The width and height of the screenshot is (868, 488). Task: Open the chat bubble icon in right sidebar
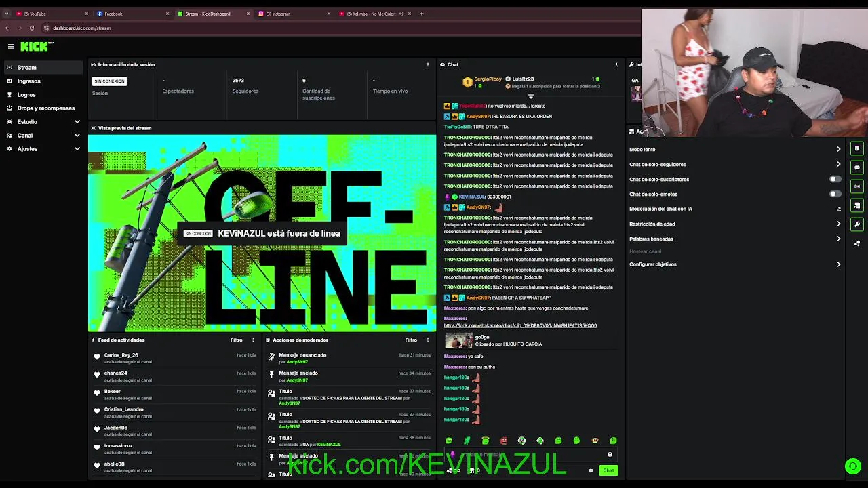pyautogui.click(x=857, y=167)
